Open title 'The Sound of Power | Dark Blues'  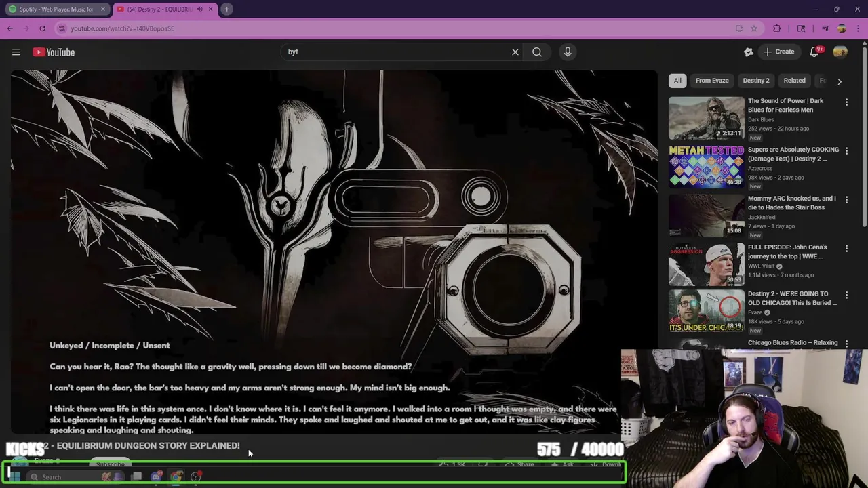[786, 105]
